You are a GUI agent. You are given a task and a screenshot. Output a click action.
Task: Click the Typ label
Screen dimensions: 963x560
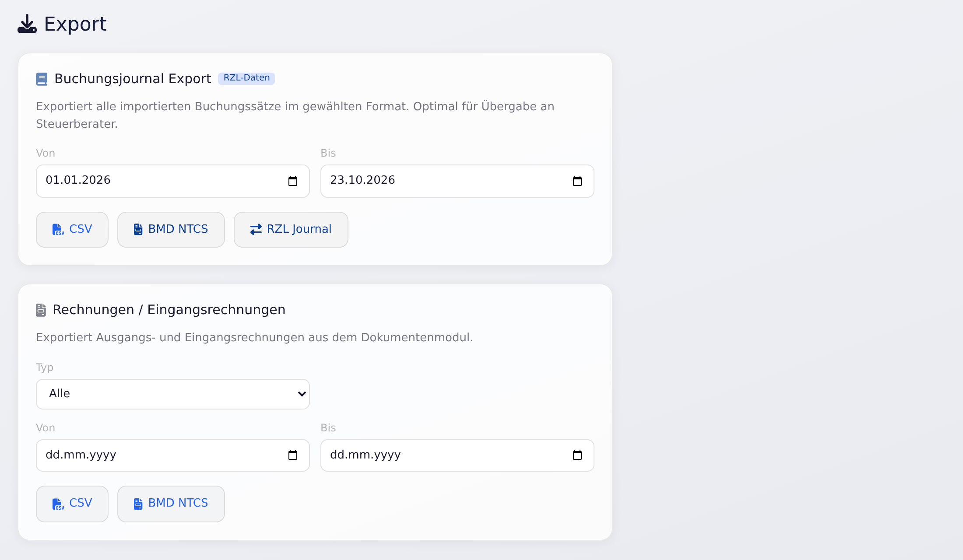click(x=45, y=367)
